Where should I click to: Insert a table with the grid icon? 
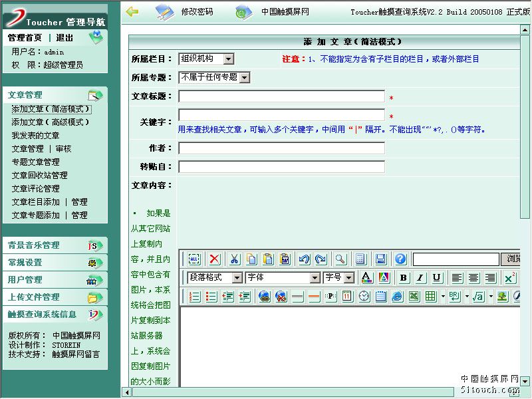(x=430, y=297)
